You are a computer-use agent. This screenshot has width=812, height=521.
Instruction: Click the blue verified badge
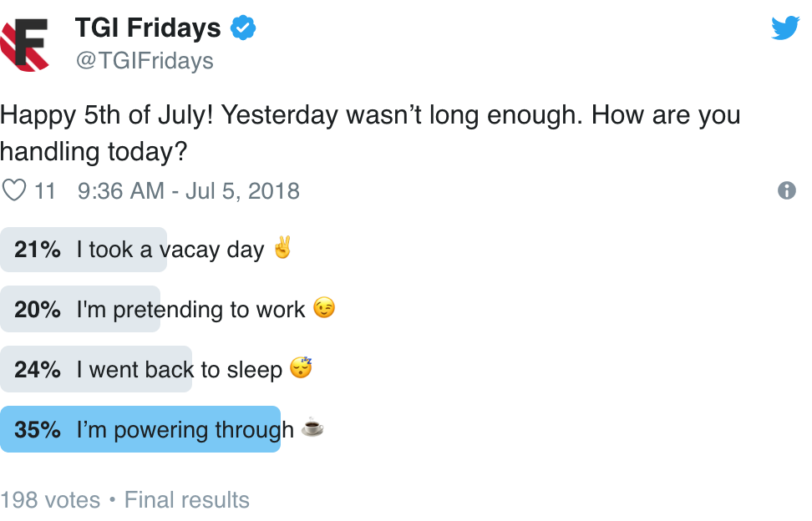coord(243,28)
